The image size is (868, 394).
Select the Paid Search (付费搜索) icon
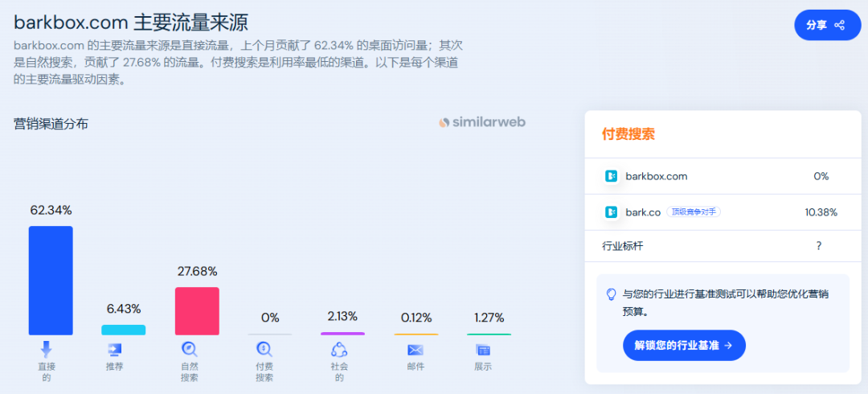point(264,349)
